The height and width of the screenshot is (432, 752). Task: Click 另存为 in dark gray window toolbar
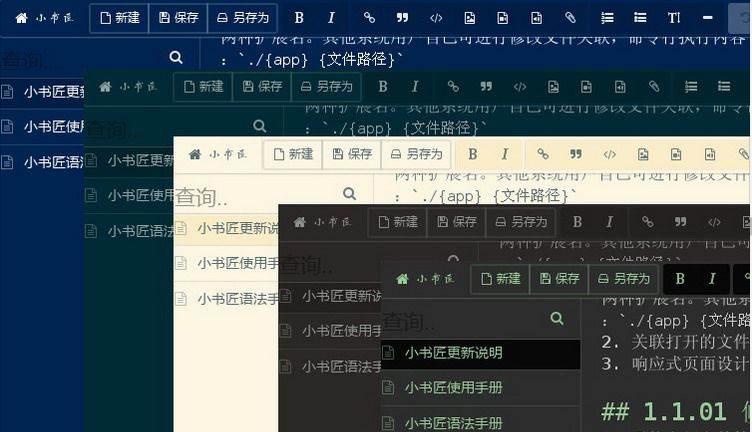coord(521,222)
